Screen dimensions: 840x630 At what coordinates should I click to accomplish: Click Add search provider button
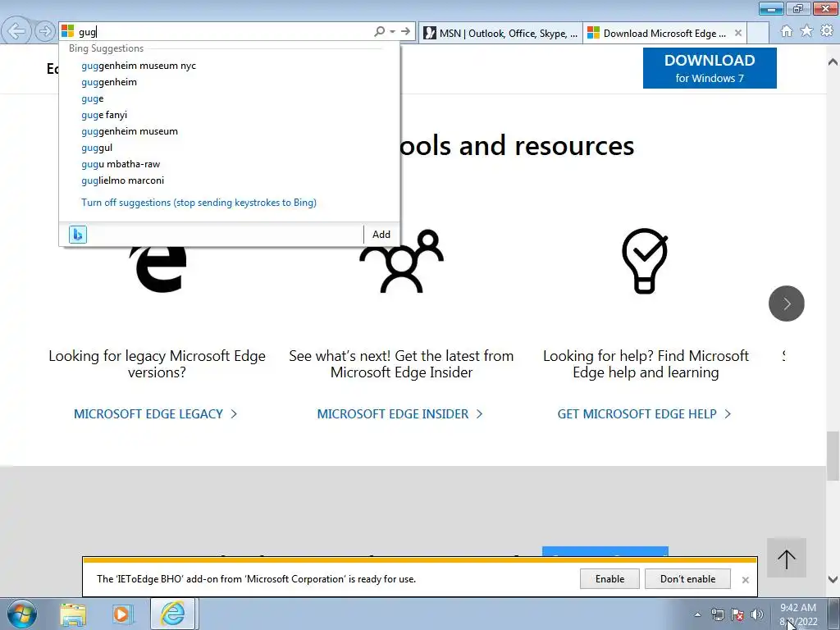[381, 234]
